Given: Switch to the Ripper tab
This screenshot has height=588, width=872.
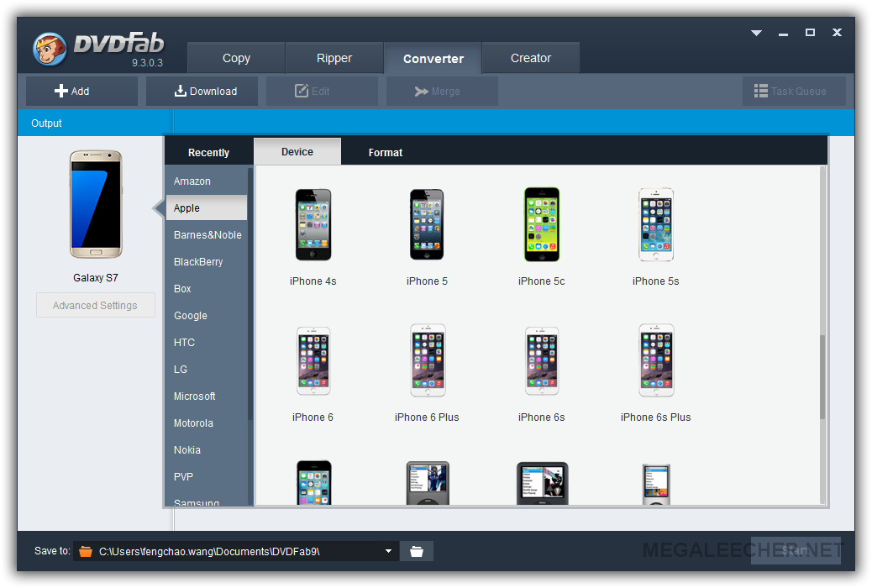Looking at the screenshot, I should point(334,58).
